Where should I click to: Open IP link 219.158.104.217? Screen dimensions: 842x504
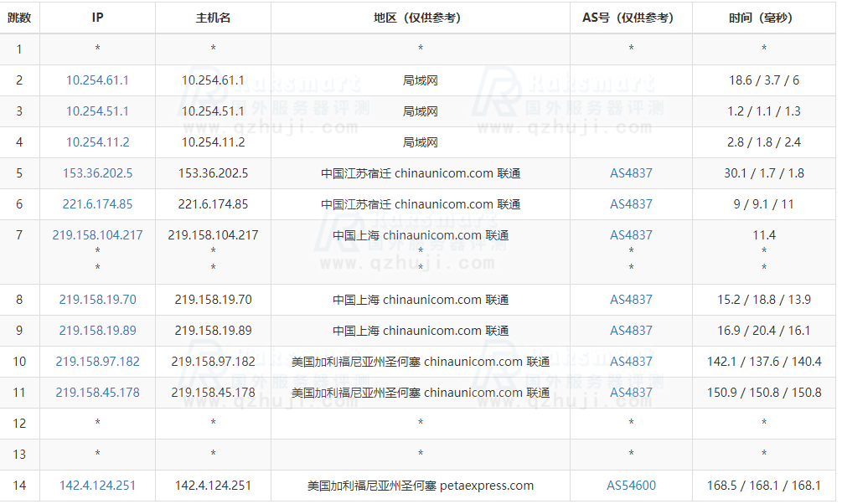pos(97,235)
